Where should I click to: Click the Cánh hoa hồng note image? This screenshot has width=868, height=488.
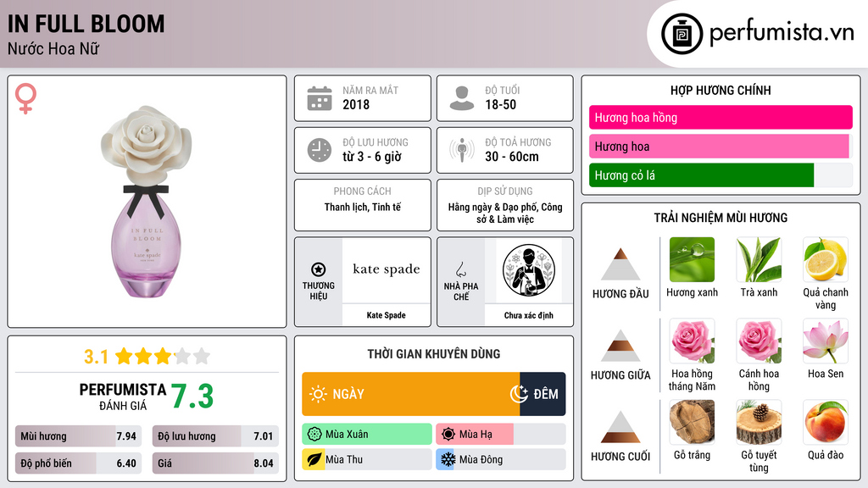click(x=759, y=341)
